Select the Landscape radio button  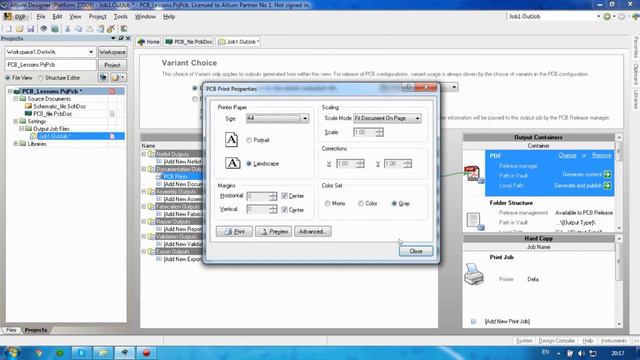[249, 164]
